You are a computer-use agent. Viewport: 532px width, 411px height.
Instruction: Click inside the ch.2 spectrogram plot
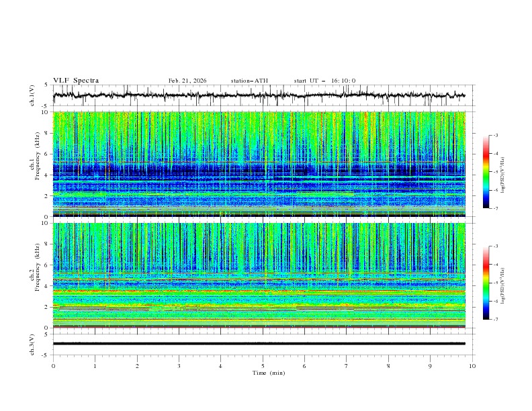tap(263, 275)
